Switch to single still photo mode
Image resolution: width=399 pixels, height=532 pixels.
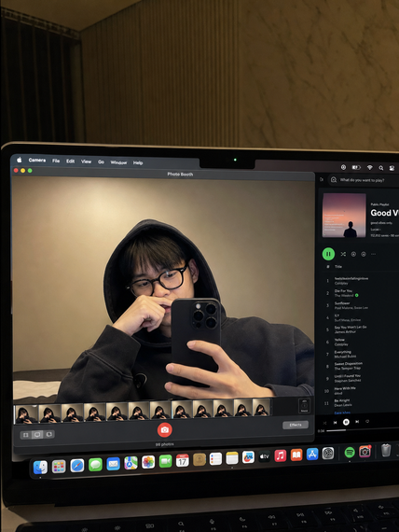click(37, 435)
